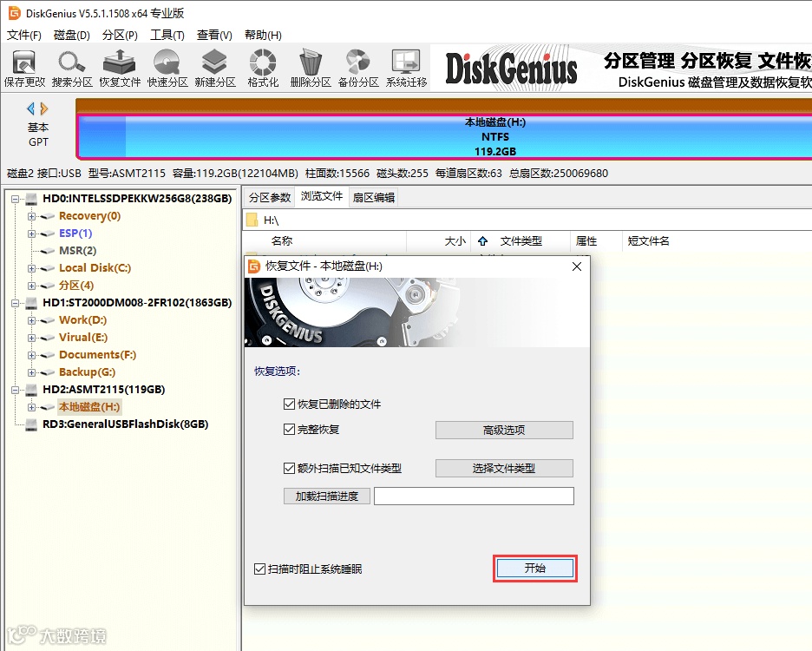Screen dimensions: 812x651
Task: Sort files by 名称 column header
Action: tap(282, 241)
